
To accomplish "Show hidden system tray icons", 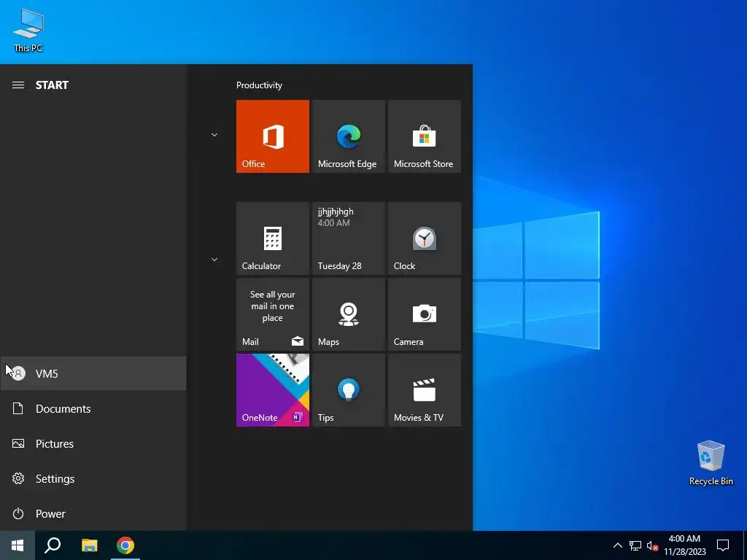I will click(x=617, y=545).
